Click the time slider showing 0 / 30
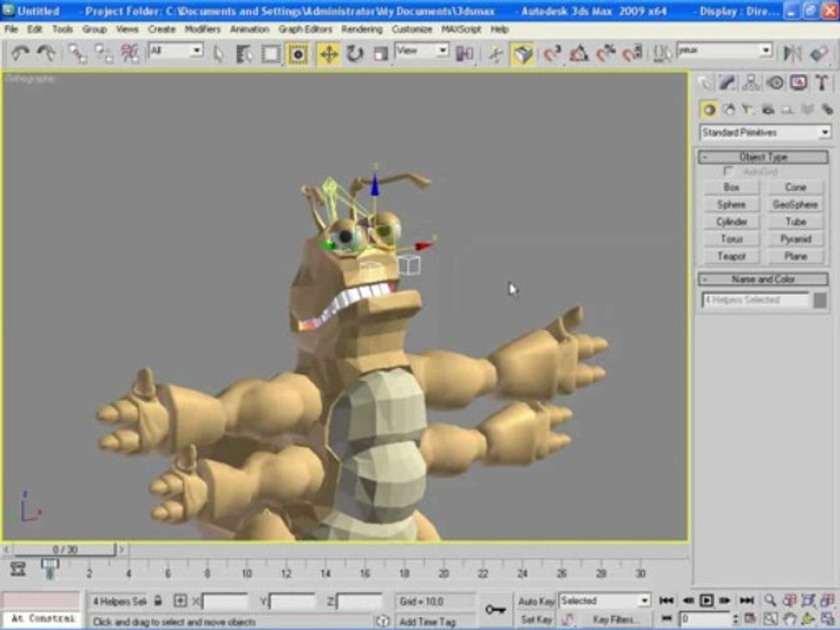Image resolution: width=840 pixels, height=630 pixels. coord(64,549)
